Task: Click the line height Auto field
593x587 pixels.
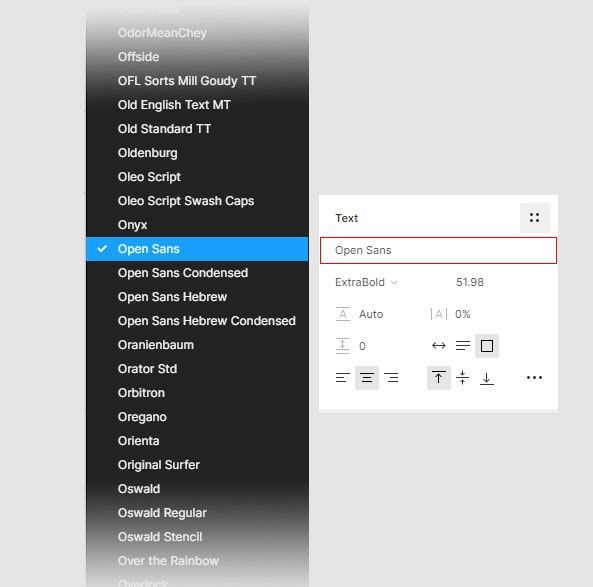Action: [x=371, y=314]
